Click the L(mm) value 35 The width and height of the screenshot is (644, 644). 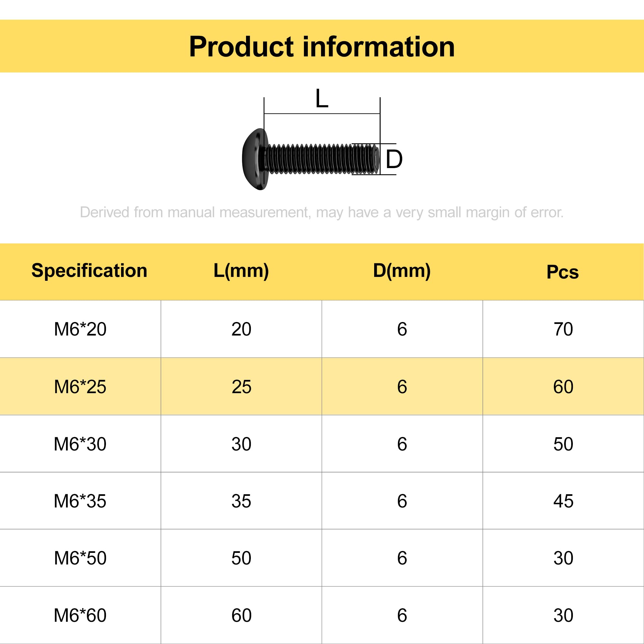[241, 501]
